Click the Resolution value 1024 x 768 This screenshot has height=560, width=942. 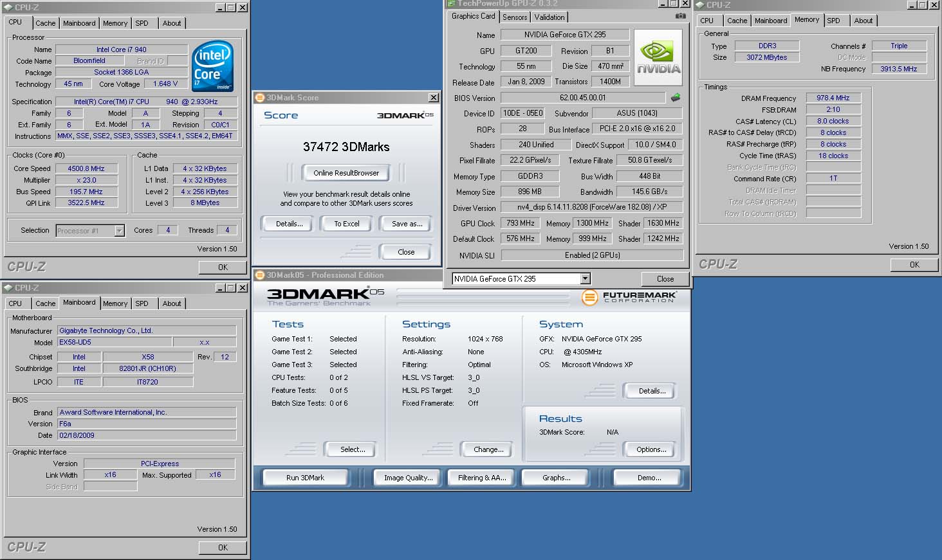tap(485, 339)
